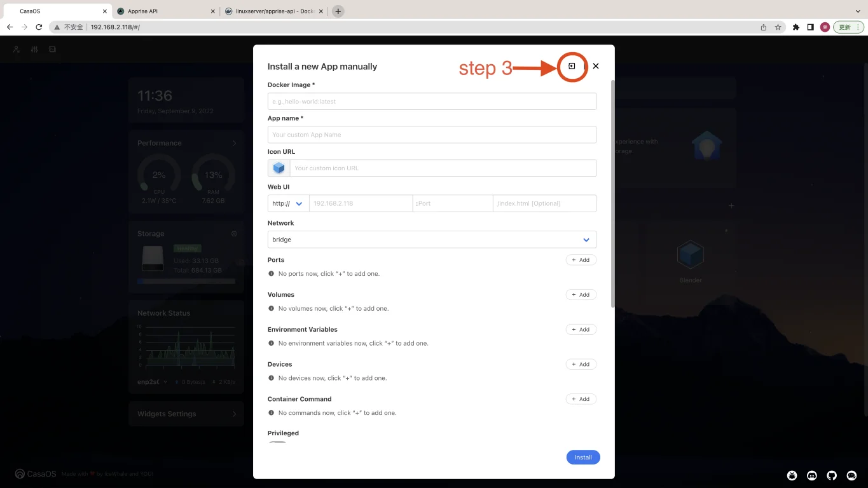This screenshot has height=488, width=868.
Task: Click the chat feedback icon in footer
Action: pos(851,475)
